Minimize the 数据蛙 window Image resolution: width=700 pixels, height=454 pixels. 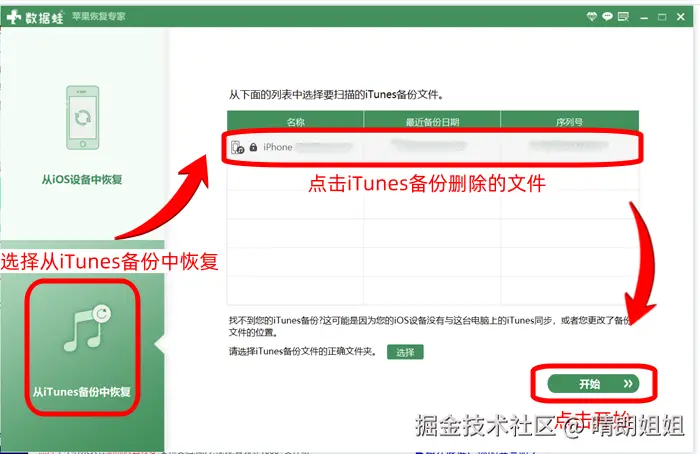[644, 17]
